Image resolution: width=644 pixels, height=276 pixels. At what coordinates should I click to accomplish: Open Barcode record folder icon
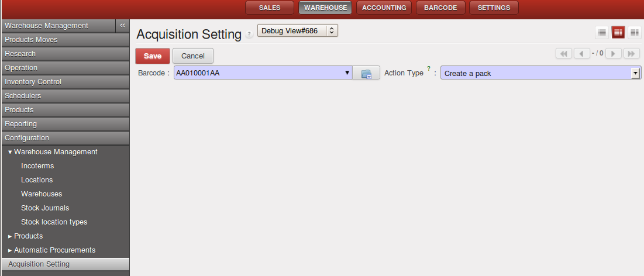coord(366,73)
